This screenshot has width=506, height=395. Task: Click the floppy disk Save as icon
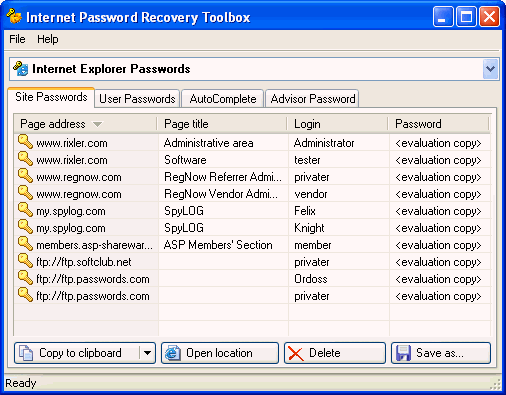[403, 353]
